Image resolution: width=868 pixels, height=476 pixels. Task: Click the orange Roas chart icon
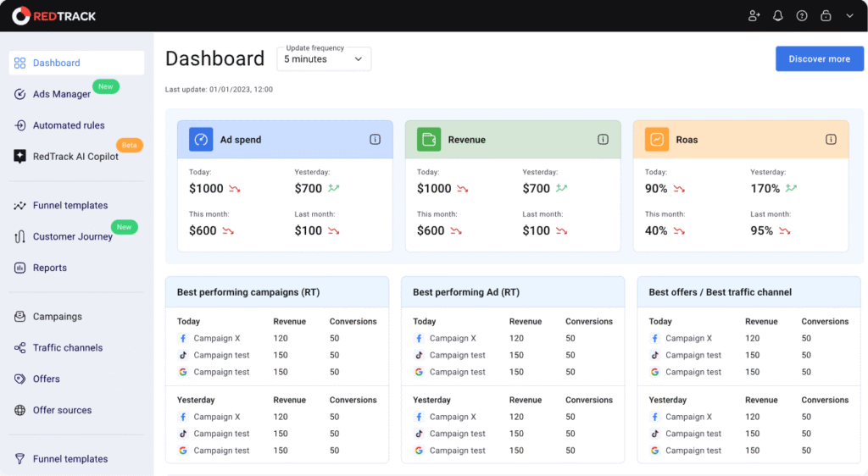tap(657, 139)
